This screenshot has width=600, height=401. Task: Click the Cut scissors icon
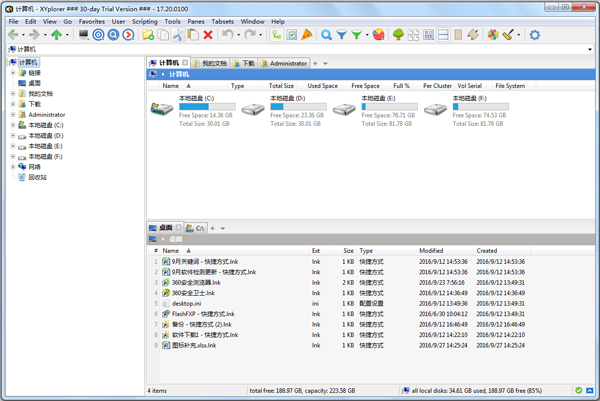click(177, 35)
